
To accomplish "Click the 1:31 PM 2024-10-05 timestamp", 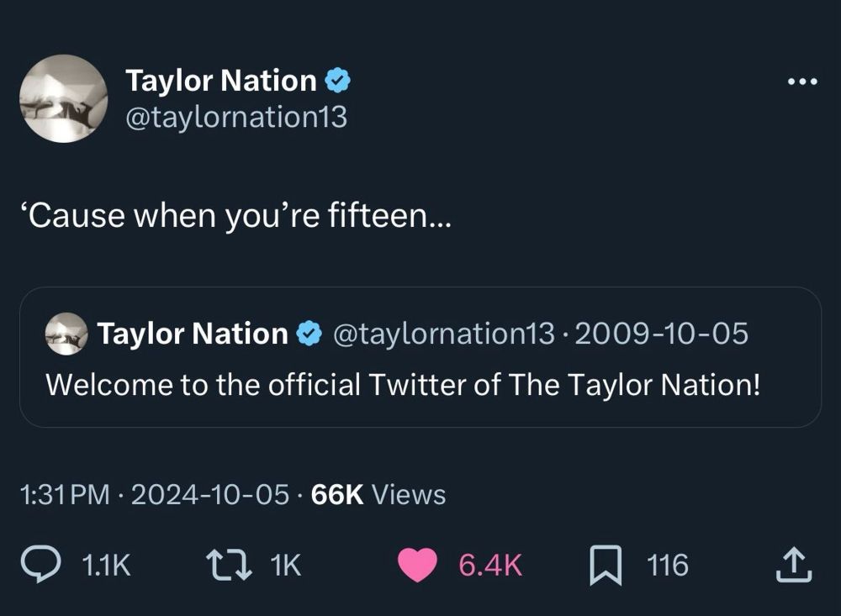I will (157, 495).
